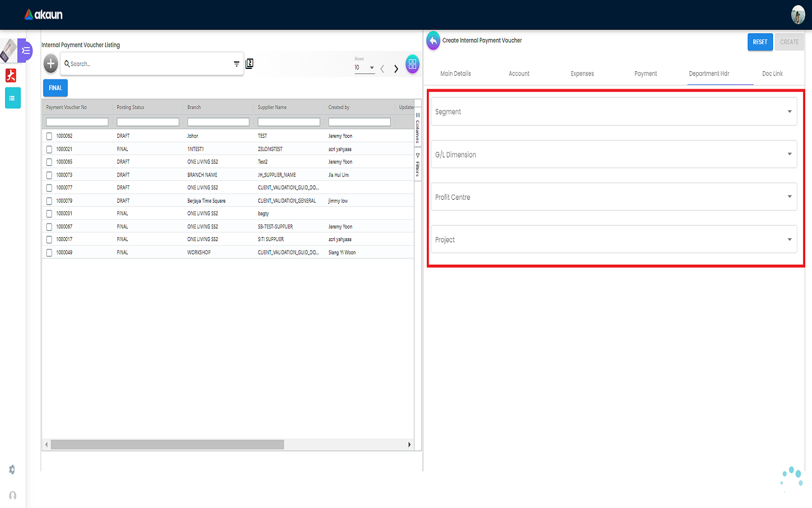
Task: Tick the checkbox for voucher 1000062
Action: point(49,136)
